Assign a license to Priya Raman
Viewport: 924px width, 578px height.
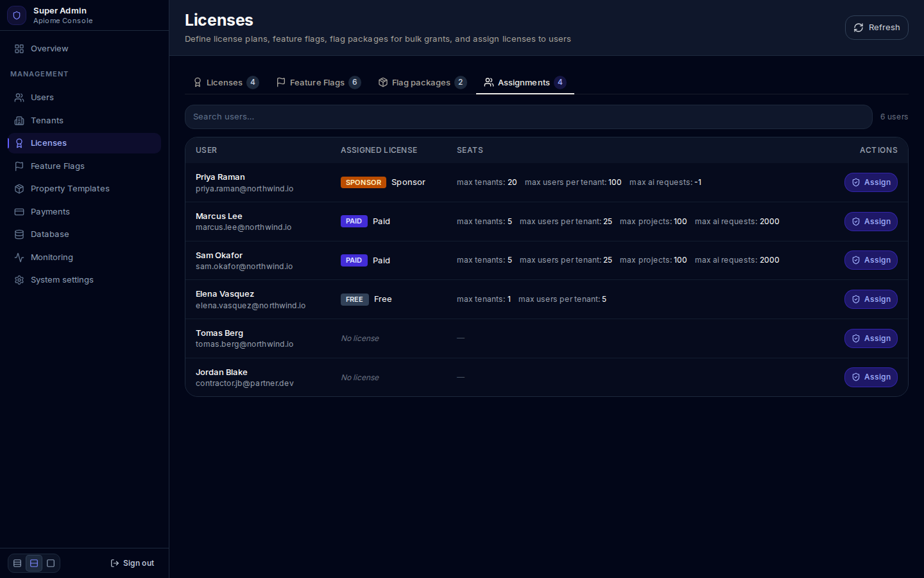(871, 182)
